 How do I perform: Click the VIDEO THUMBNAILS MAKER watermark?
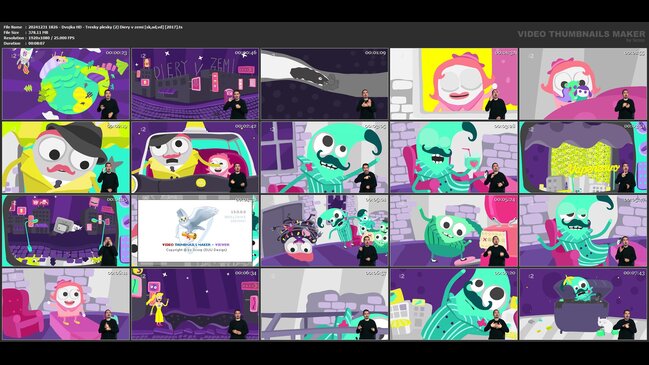click(581, 34)
